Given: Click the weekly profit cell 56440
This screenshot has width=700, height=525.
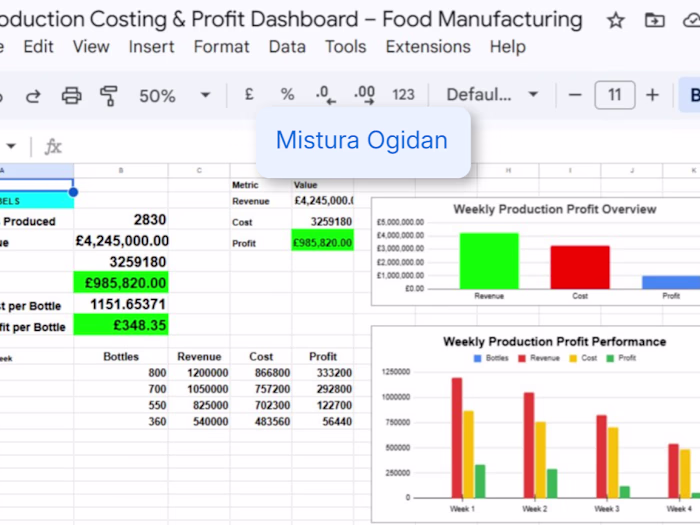Looking at the screenshot, I should [323, 421].
